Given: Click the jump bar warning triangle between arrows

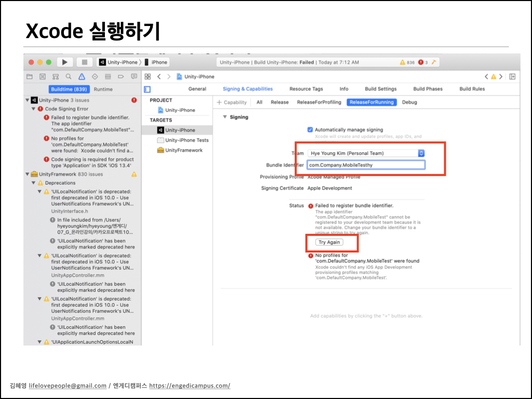Looking at the screenshot, I should point(494,77).
